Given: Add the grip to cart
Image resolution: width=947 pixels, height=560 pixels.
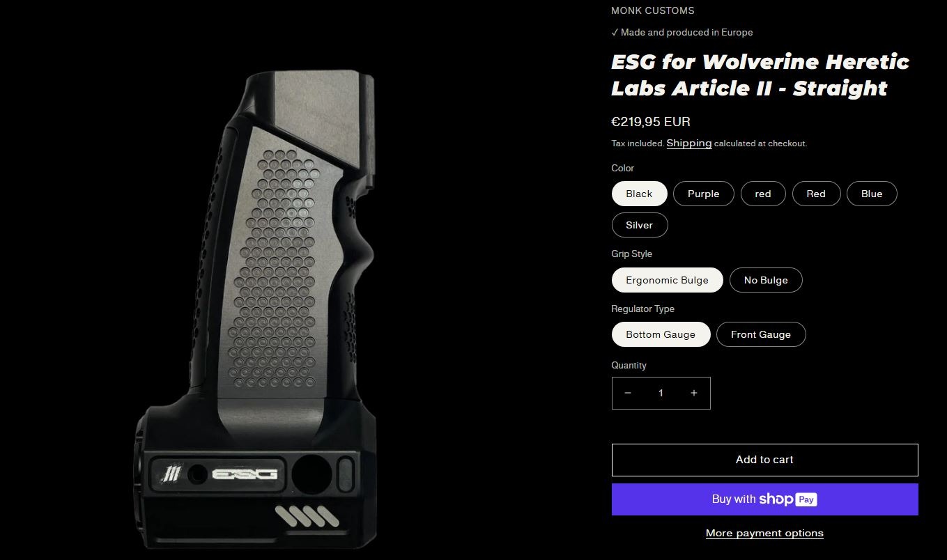Looking at the screenshot, I should pyautogui.click(x=764, y=460).
